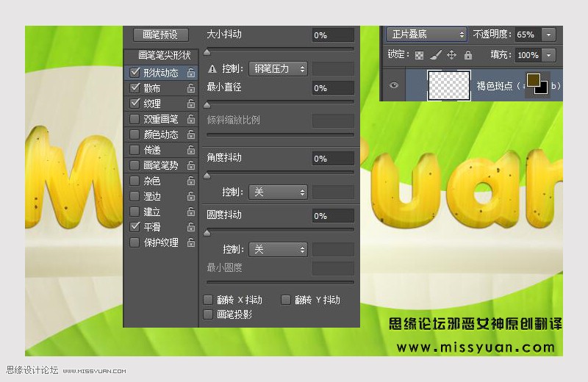Open the 散布 settings row label
Viewport: 588px width, 382px height.
tap(152, 88)
